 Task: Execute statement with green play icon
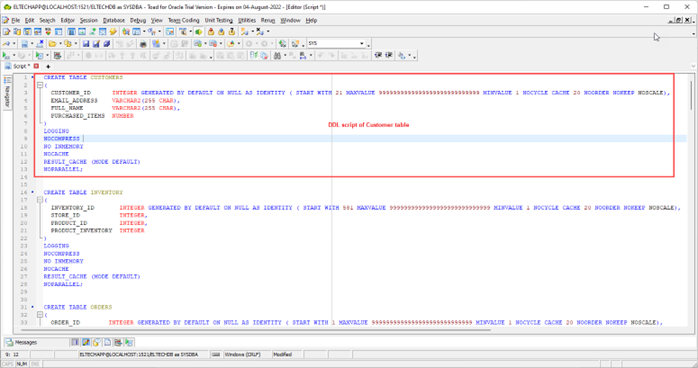tap(6, 55)
